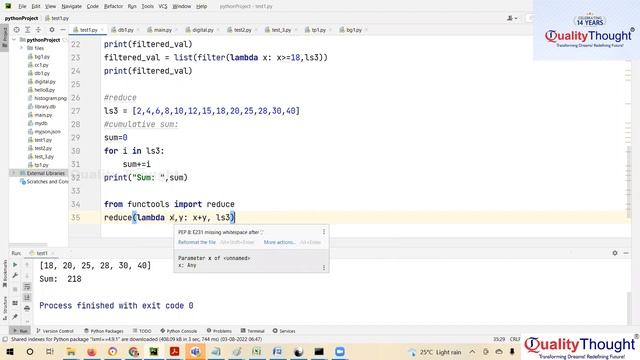640x360 pixels.
Task: Select Scratches and Consoles node
Action: tap(44, 182)
